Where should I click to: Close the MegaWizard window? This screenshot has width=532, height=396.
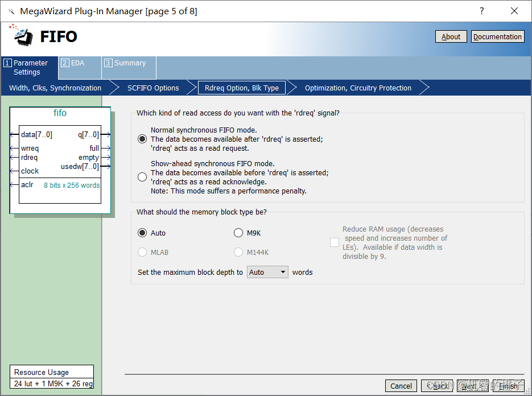(x=514, y=11)
